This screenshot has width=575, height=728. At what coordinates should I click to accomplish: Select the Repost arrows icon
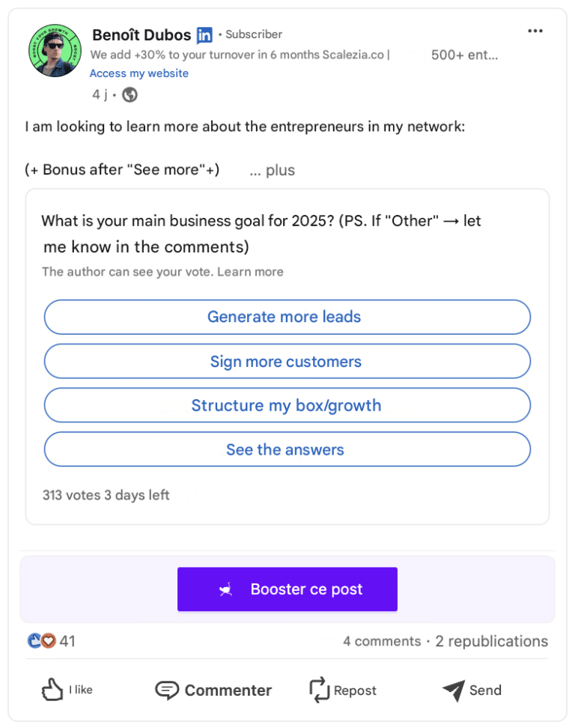(x=320, y=689)
